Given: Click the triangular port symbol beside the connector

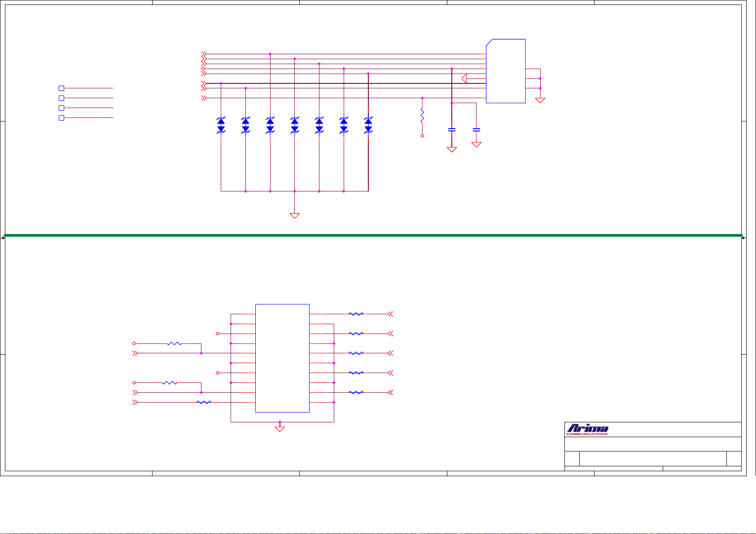Looking at the screenshot, I should [x=464, y=78].
